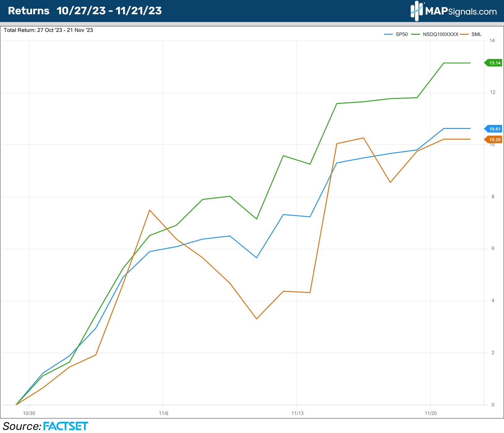Viewport: 504px width, 433px height.
Task: Click the 6 y-axis label
Action: pyautogui.click(x=493, y=249)
